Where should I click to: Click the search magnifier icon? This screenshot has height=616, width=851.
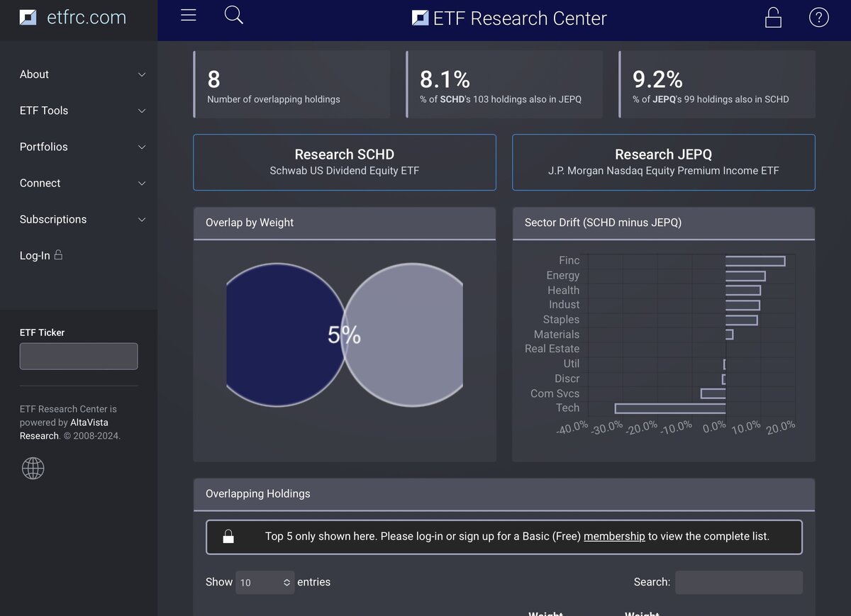tap(233, 15)
